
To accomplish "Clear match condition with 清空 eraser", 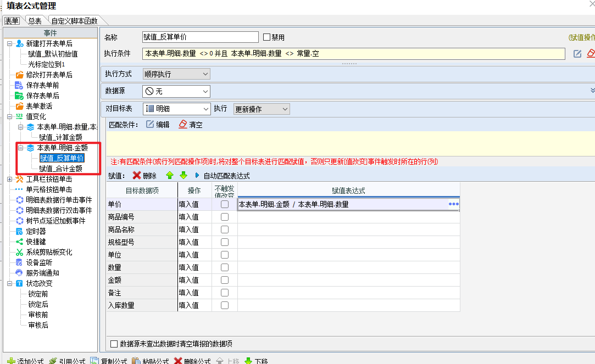I will tap(183, 125).
